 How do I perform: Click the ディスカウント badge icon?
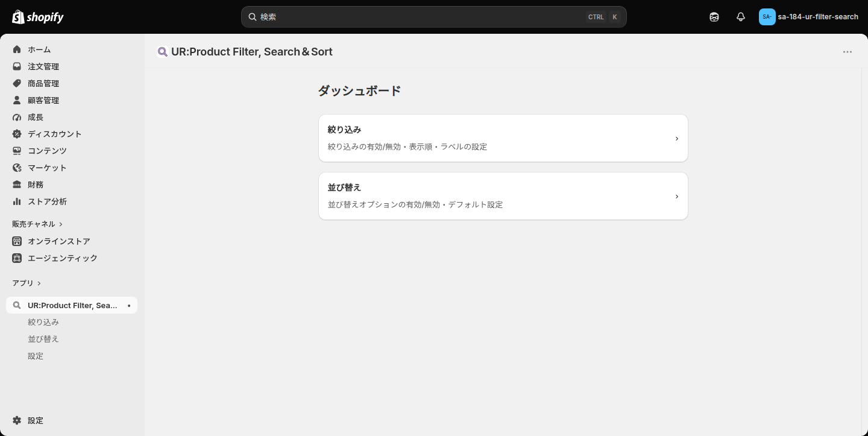coord(17,134)
